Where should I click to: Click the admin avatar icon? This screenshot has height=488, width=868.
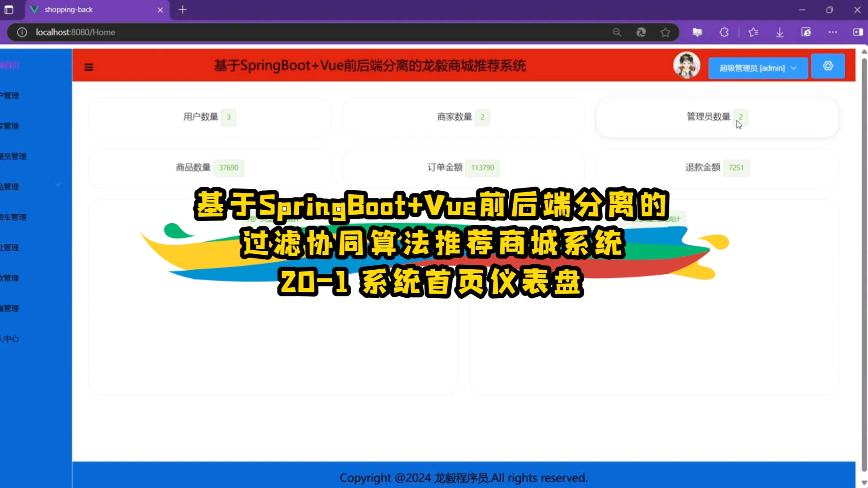tap(686, 66)
